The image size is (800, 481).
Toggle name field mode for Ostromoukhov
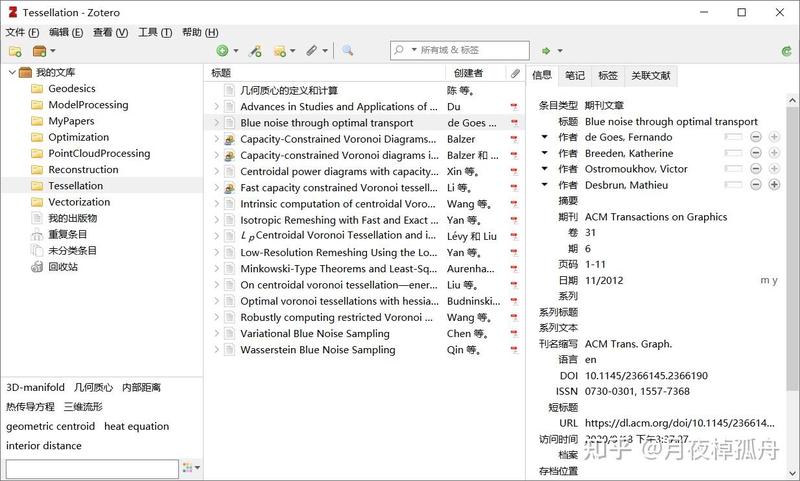tap(733, 169)
